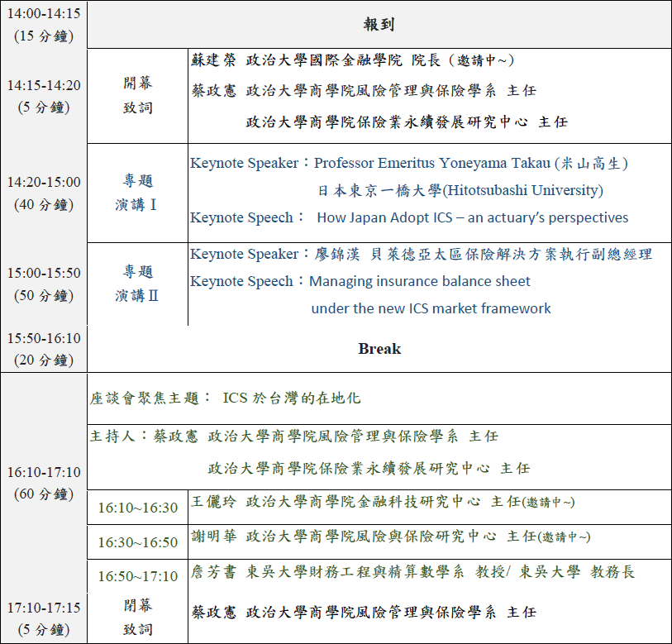The height and width of the screenshot is (644, 672).
Task: Select the 座談會聚焦主題 row
Action: (x=379, y=398)
